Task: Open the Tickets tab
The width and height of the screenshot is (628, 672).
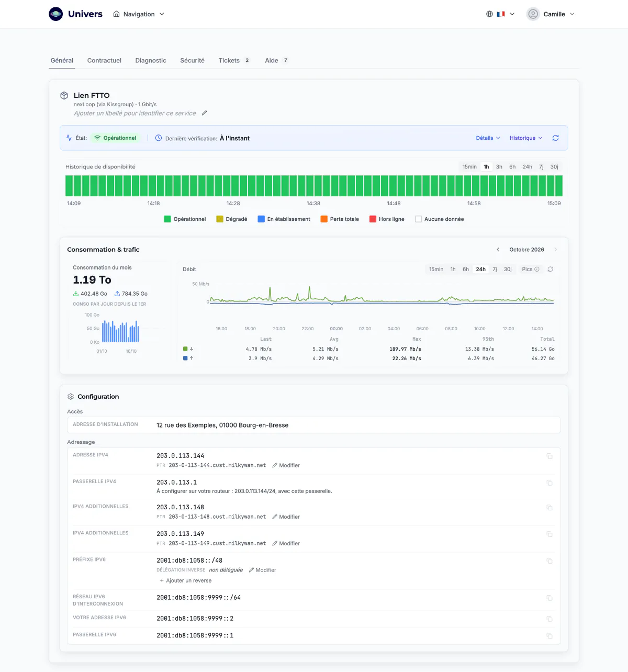Action: coord(234,61)
